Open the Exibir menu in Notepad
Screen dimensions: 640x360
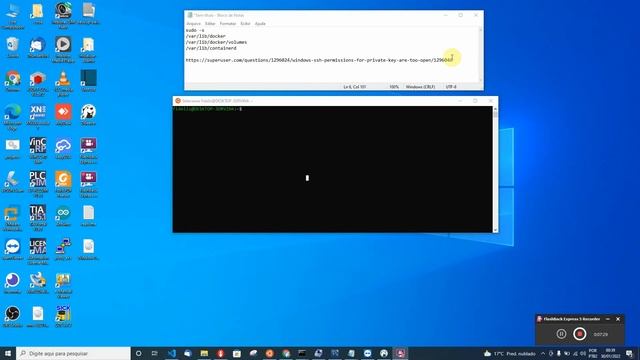click(245, 24)
